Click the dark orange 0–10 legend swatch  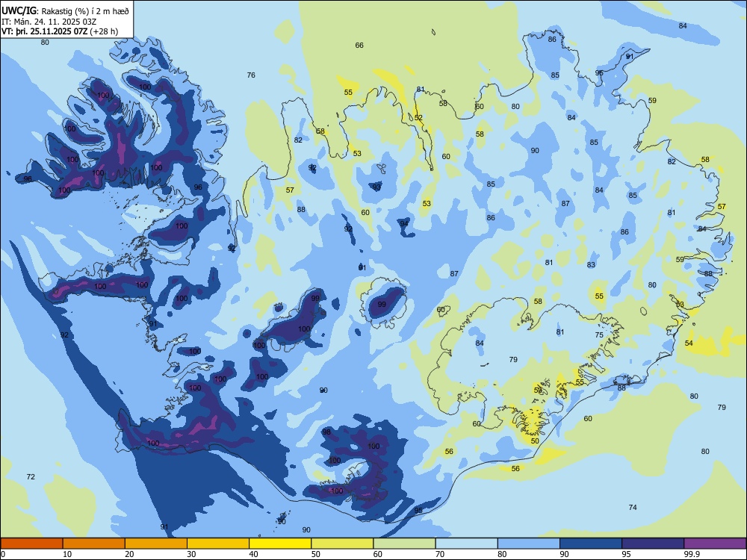(x=31, y=544)
